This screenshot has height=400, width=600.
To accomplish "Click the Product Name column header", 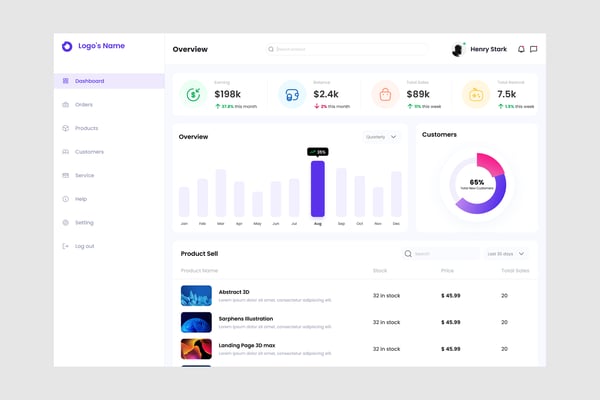I will click(199, 271).
